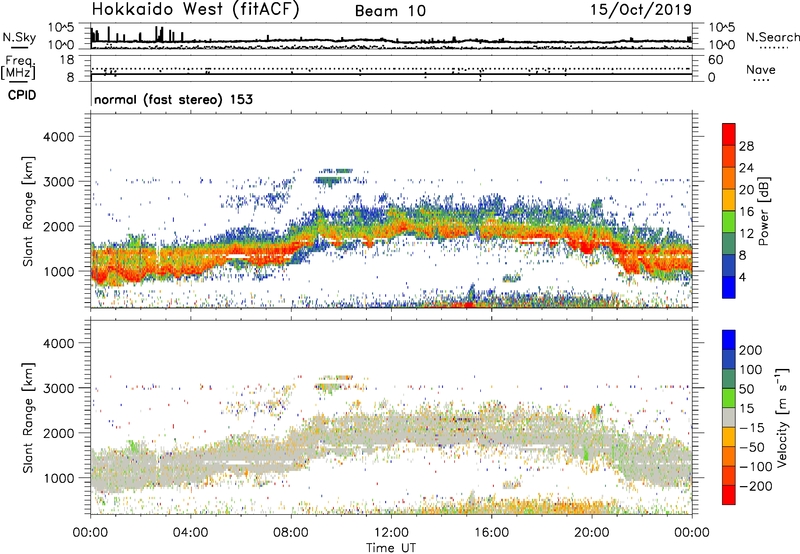Click the '16:00' time axis tick label

[x=491, y=533]
